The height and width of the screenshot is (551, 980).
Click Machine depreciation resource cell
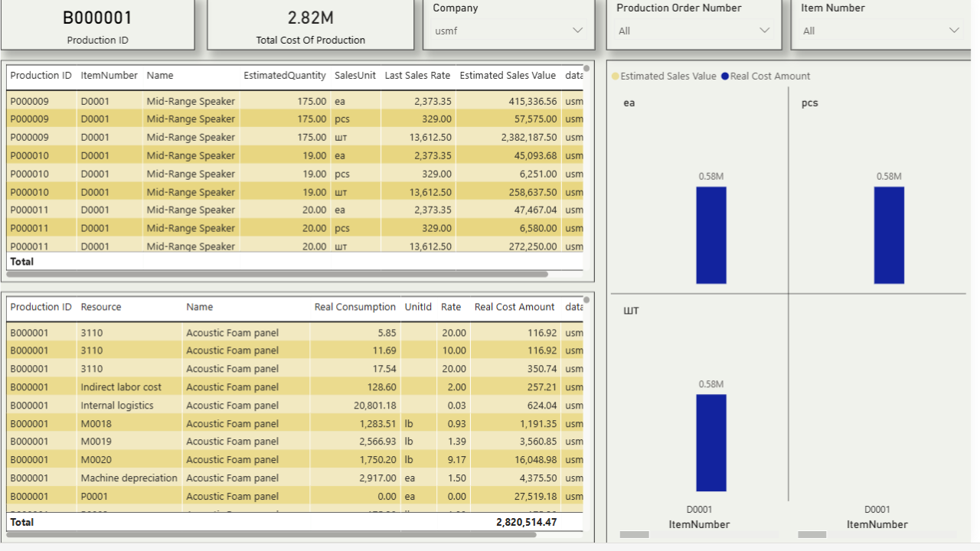coord(129,478)
